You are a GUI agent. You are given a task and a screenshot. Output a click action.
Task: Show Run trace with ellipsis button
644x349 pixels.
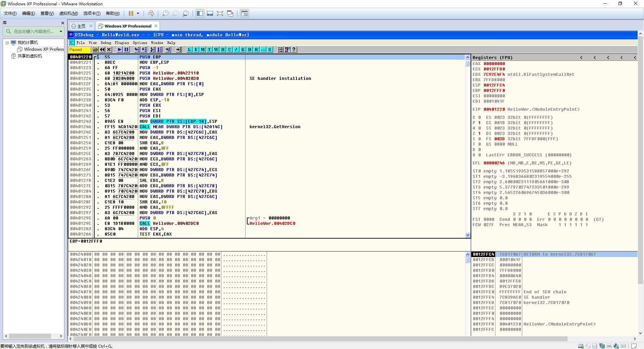[x=263, y=50]
